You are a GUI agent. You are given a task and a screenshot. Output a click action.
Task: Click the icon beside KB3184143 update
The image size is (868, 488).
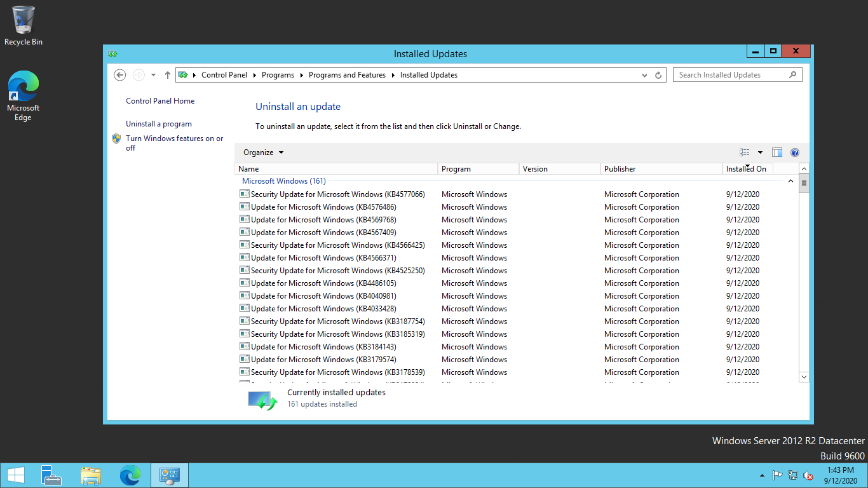point(244,346)
